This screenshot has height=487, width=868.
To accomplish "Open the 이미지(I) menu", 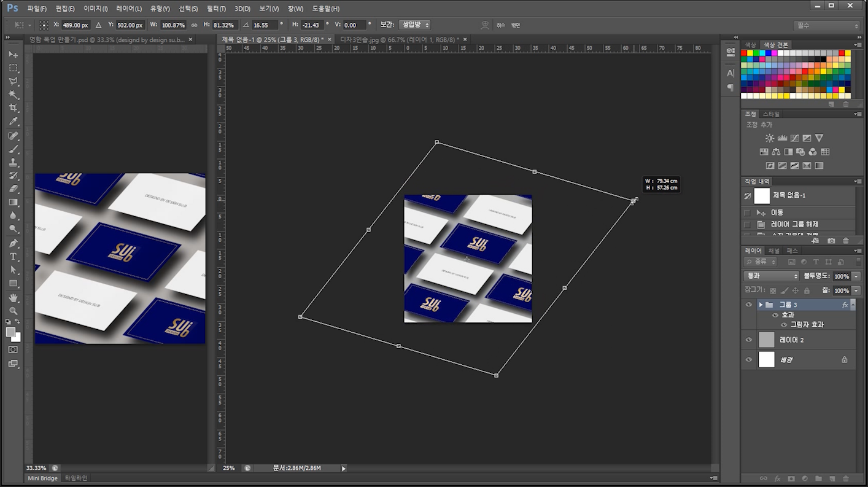I will 96,9.
